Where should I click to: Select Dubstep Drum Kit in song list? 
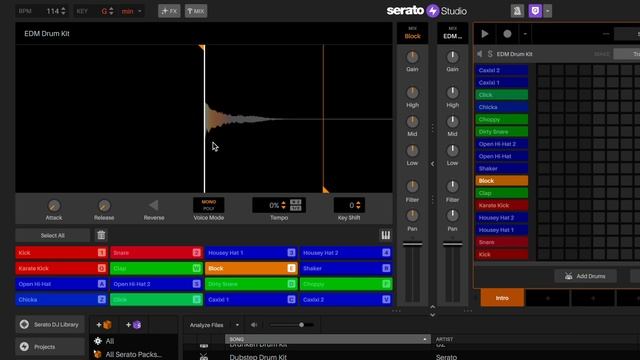[x=258, y=357]
